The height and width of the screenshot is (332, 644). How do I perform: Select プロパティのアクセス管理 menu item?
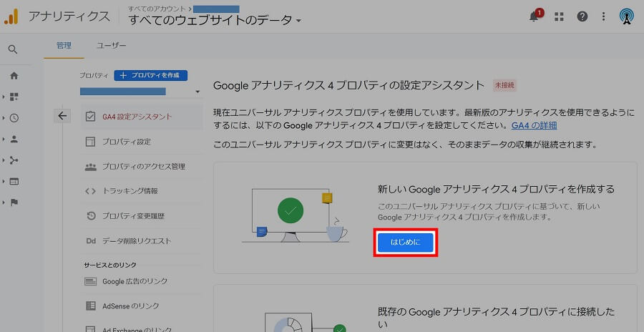[142, 167]
